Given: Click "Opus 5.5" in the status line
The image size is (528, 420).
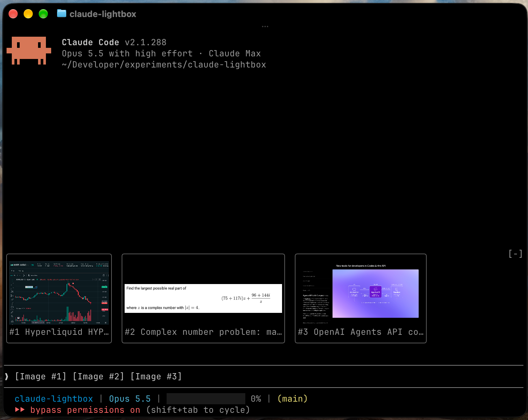Looking at the screenshot, I should point(130,399).
